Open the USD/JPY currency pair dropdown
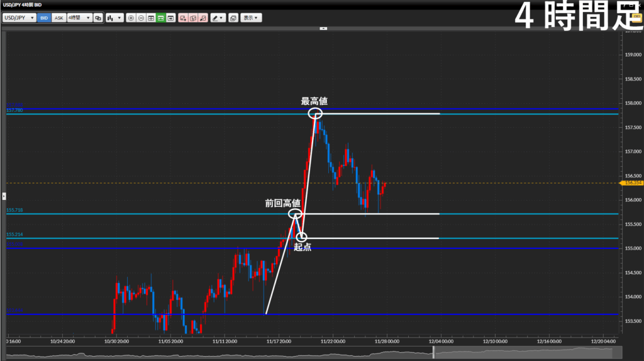This screenshot has width=644, height=361. tap(19, 18)
